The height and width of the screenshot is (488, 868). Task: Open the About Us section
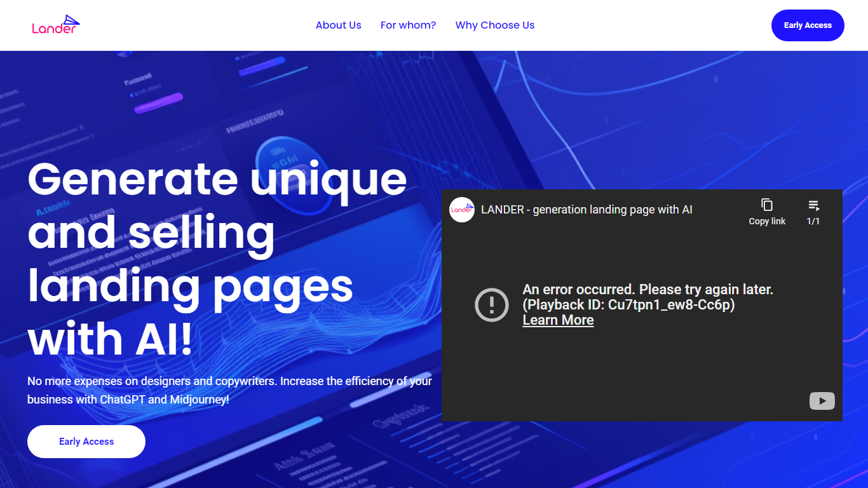[x=338, y=25]
